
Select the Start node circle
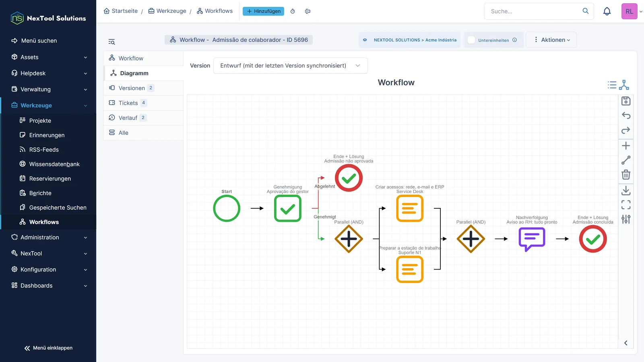point(227,208)
